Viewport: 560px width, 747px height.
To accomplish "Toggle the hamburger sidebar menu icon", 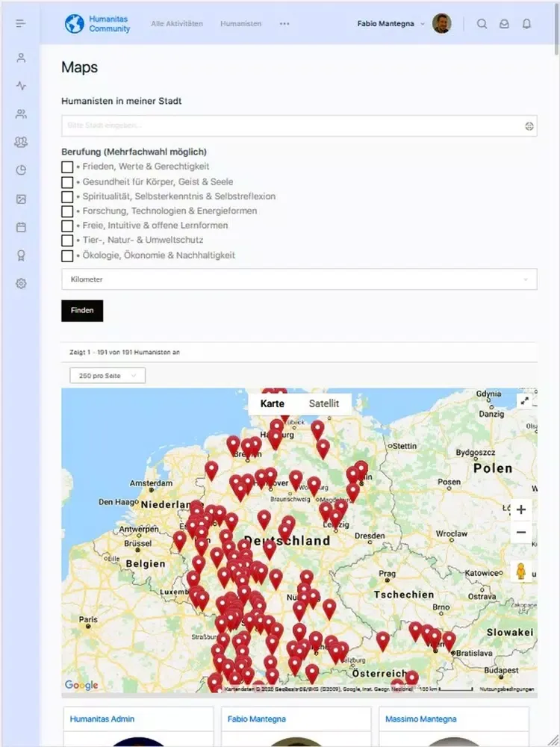I will pyautogui.click(x=20, y=23).
